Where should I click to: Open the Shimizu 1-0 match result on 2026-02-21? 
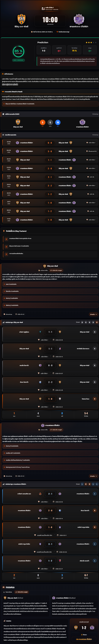pyautogui.click(x=50, y=399)
